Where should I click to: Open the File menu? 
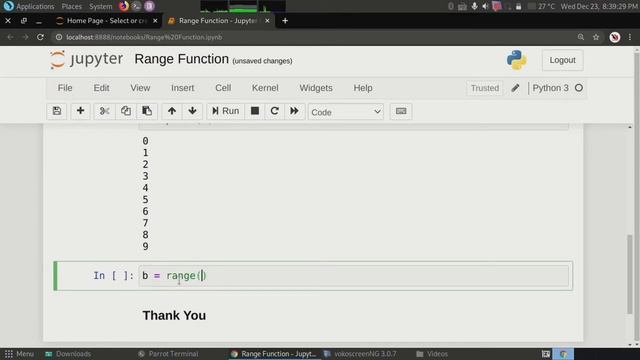[65, 88]
